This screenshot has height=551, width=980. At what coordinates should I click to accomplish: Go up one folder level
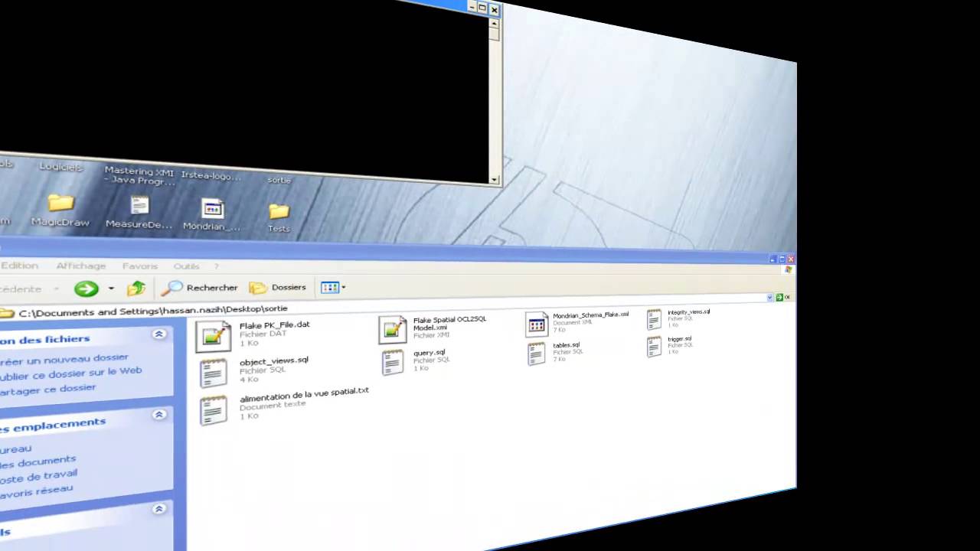136,288
